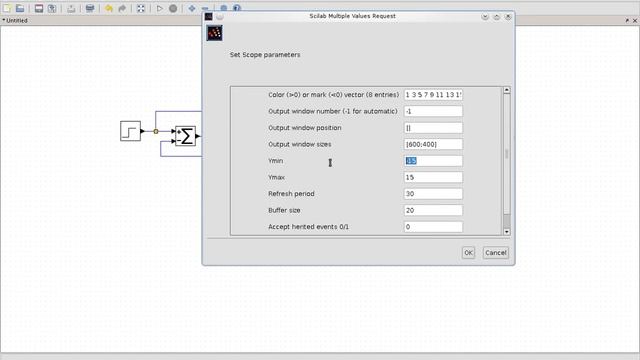This screenshot has width=640, height=360.
Task: Click the 'Refresh period' label
Action: (x=291, y=193)
